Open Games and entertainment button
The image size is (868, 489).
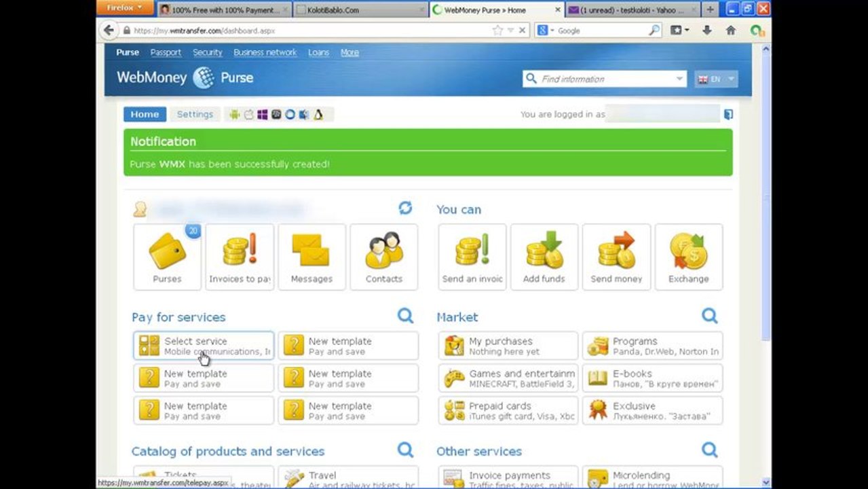tap(508, 378)
